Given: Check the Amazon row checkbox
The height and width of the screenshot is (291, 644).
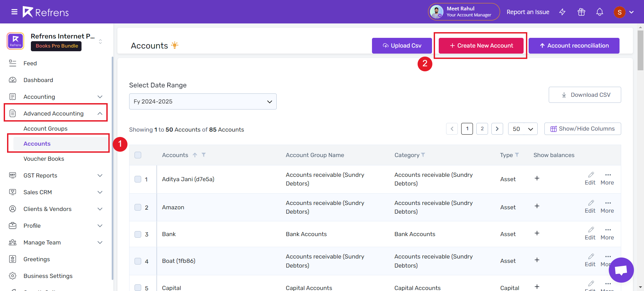Looking at the screenshot, I should (x=138, y=207).
